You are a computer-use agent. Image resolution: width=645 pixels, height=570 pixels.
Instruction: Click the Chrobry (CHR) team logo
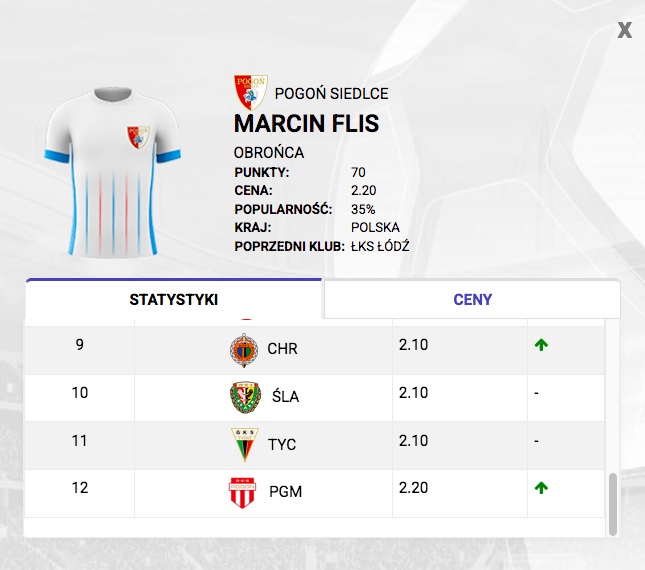point(245,349)
